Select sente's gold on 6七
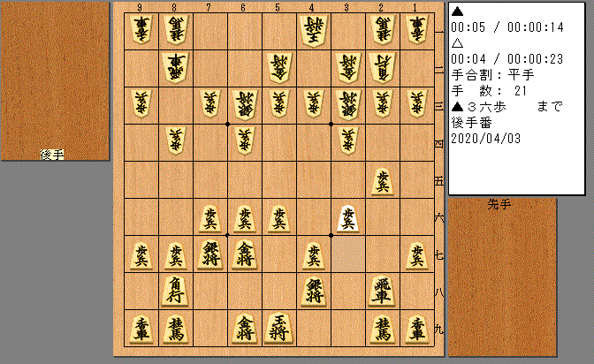The width and height of the screenshot is (594, 364). pyautogui.click(x=245, y=255)
